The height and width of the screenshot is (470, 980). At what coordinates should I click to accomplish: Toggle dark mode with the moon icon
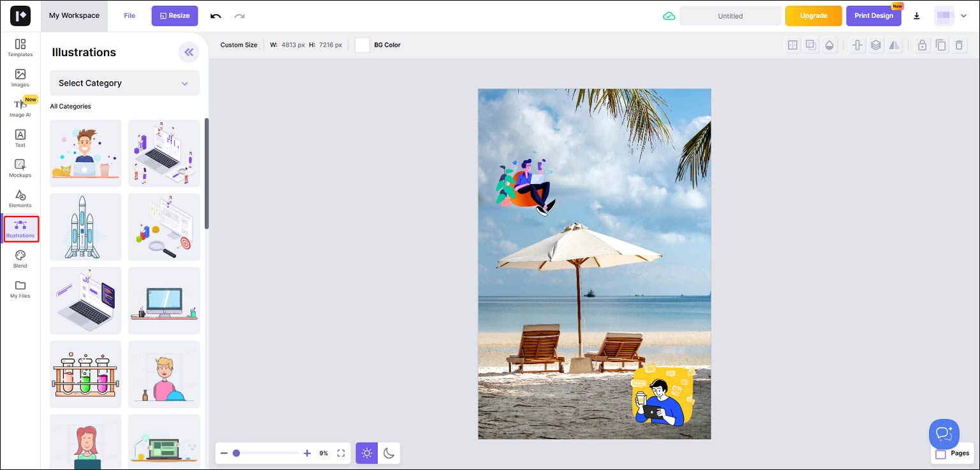coord(390,453)
